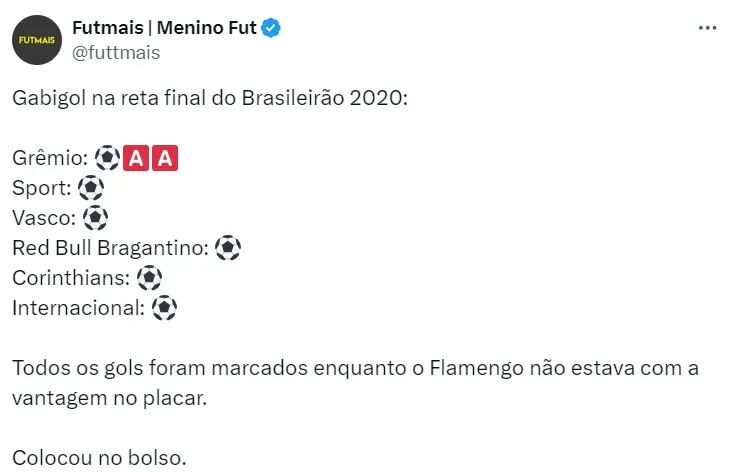738x473 pixels.
Task: Open the tweet's more options ellipsis menu
Action: click(x=706, y=30)
